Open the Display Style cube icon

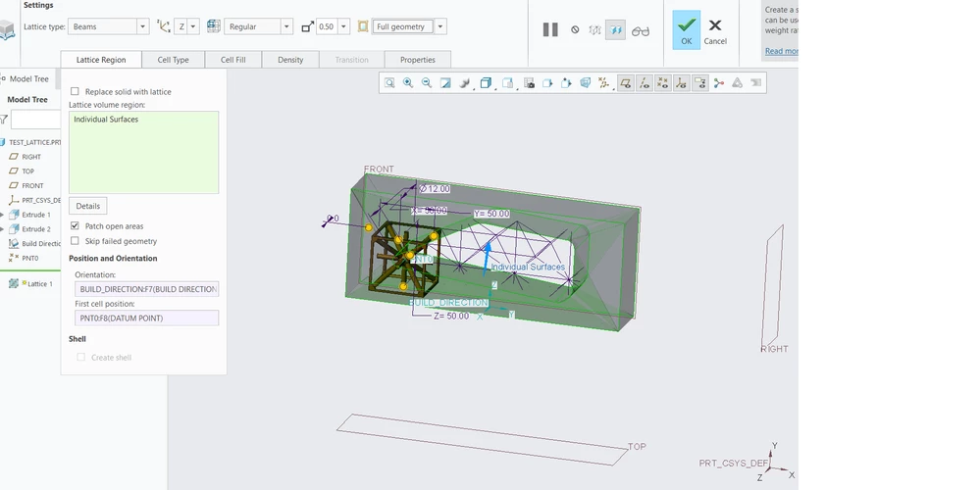(486, 83)
